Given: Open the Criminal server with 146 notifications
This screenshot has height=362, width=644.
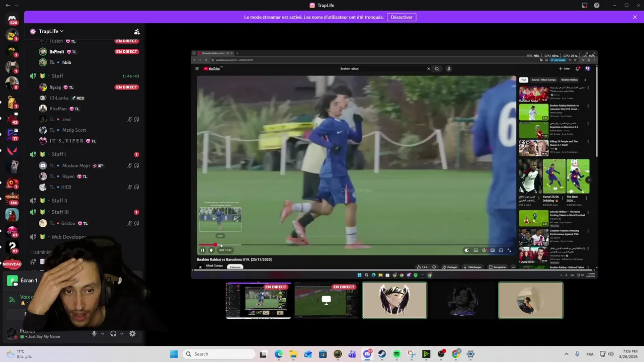Looking at the screenshot, I should tap(12, 198).
